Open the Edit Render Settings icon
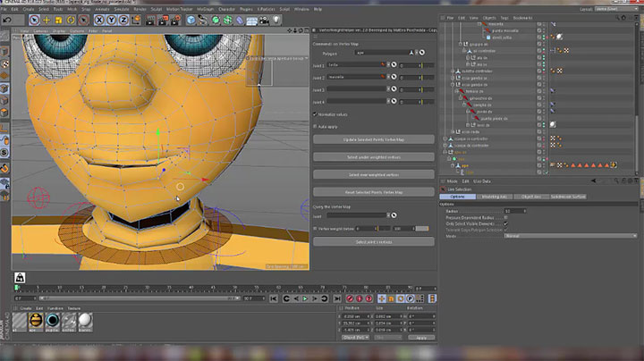The width and height of the screenshot is (644, 361). pyautogui.click(x=175, y=20)
